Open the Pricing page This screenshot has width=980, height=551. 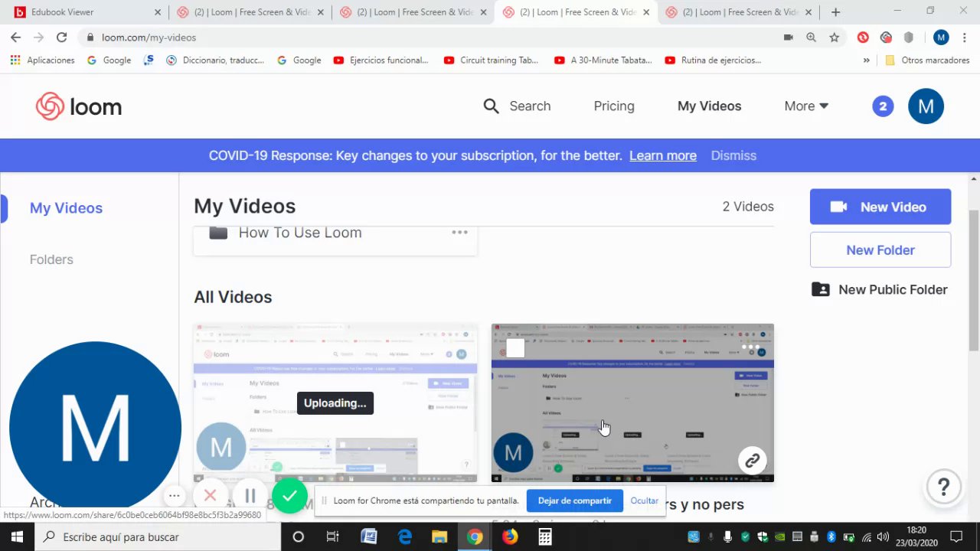coord(614,106)
